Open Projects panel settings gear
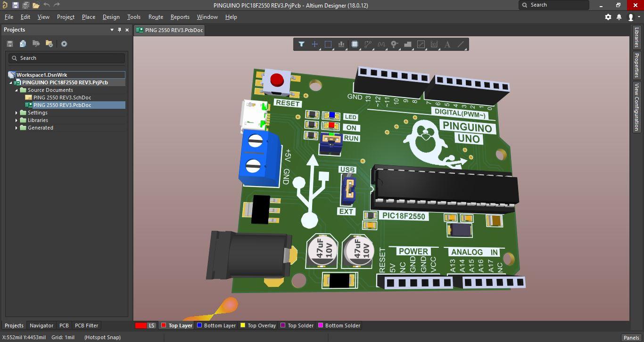 (64, 44)
